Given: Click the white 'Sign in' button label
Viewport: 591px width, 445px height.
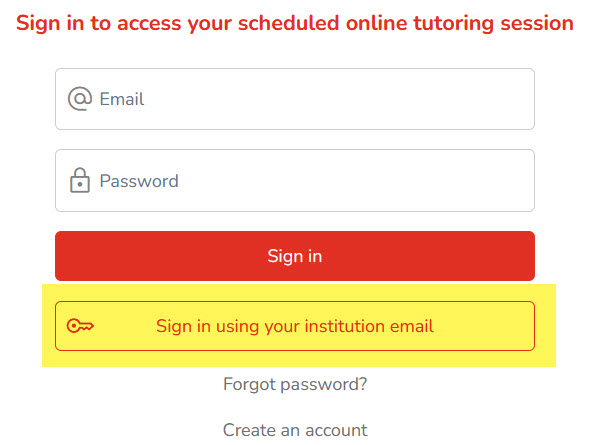Looking at the screenshot, I should (295, 256).
